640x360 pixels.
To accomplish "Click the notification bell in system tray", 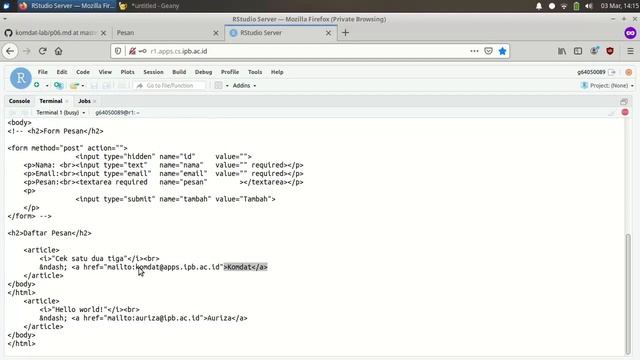I will (x=539, y=6).
